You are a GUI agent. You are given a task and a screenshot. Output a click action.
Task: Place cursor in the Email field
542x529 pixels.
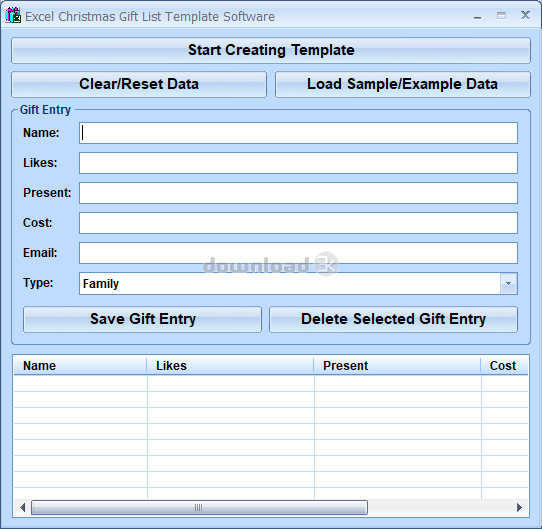pos(298,253)
